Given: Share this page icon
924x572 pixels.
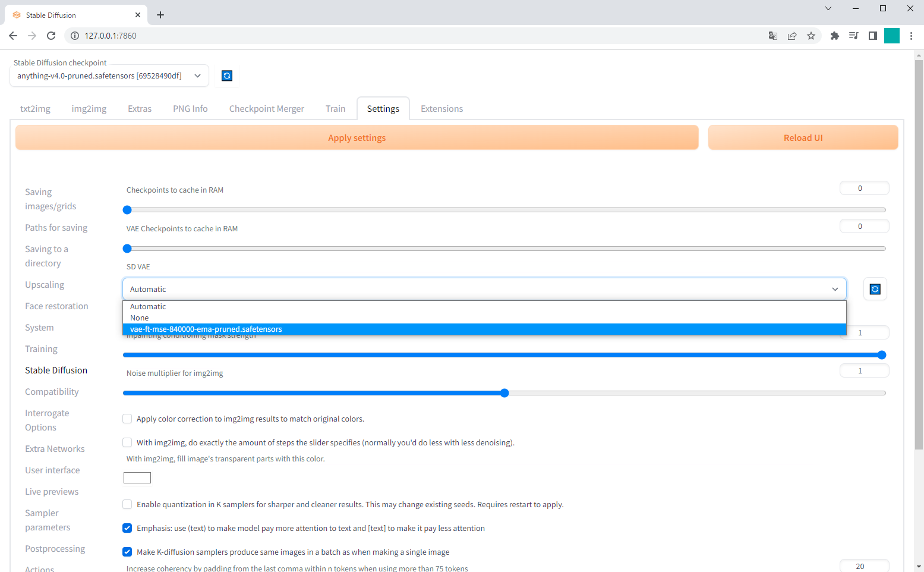Looking at the screenshot, I should 792,36.
